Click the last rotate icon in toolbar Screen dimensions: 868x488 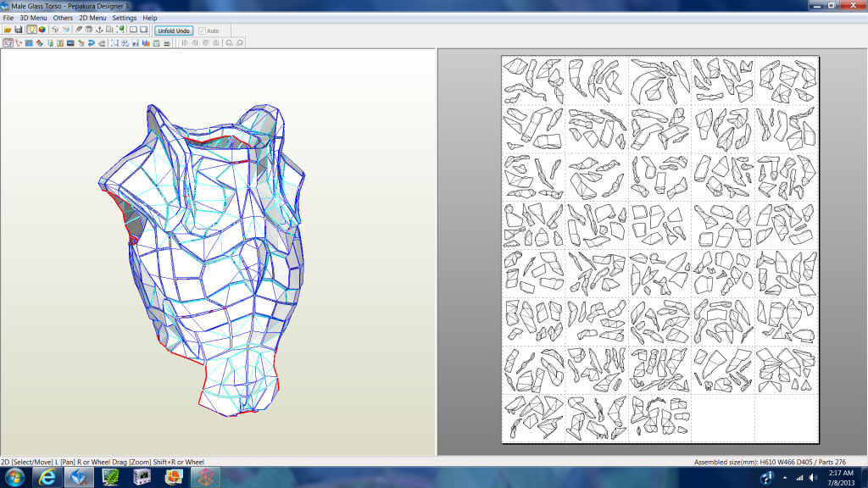[240, 42]
